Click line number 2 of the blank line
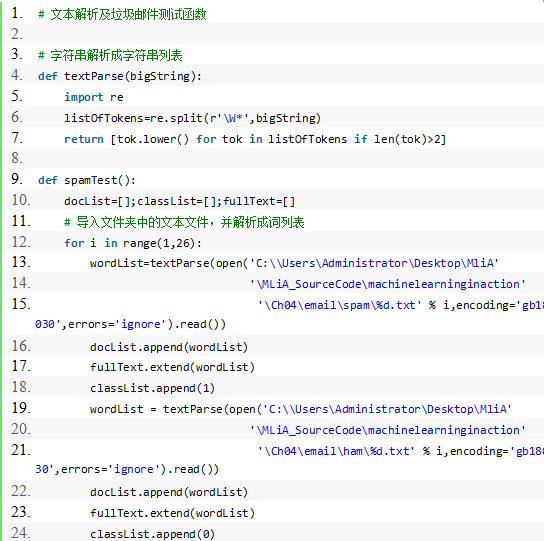 [16, 34]
